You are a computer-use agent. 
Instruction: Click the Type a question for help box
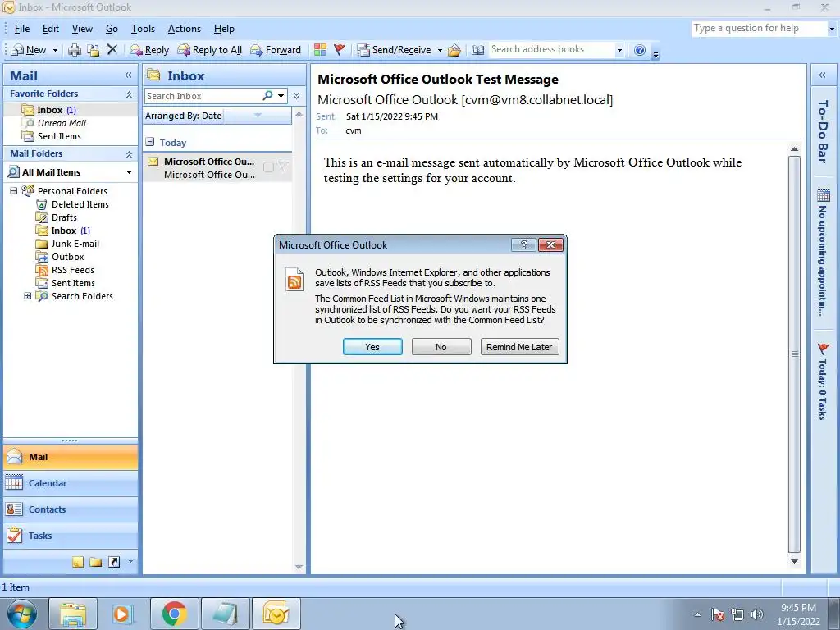(760, 29)
